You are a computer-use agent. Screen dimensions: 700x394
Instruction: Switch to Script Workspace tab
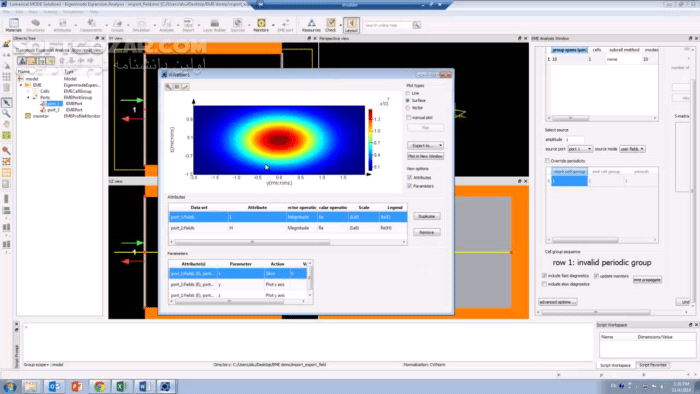pos(615,365)
